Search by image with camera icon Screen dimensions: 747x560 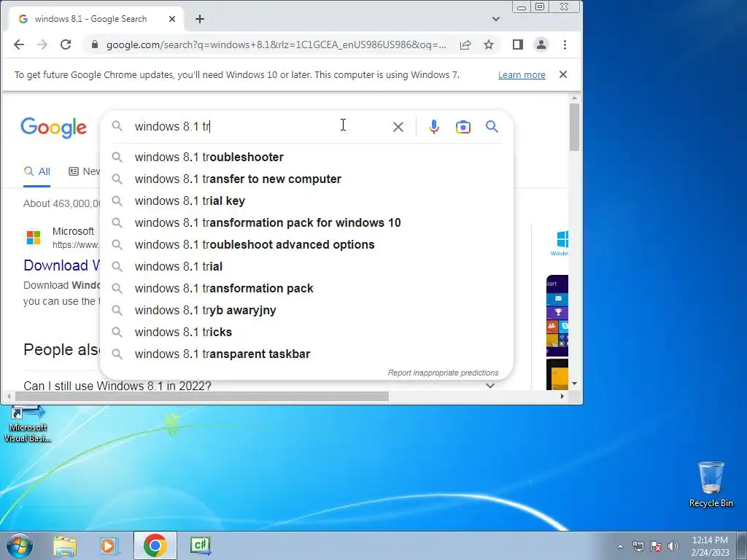click(x=463, y=127)
